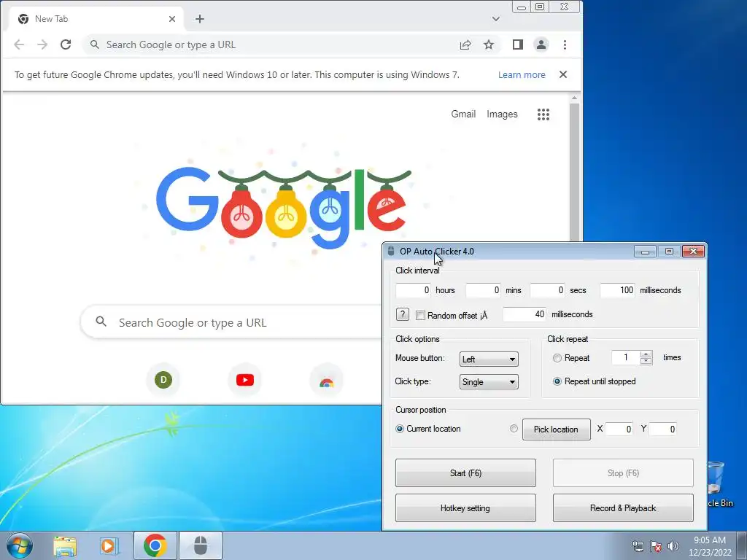Open a new Chrome tab with plus
This screenshot has height=560, width=747.
point(200,19)
